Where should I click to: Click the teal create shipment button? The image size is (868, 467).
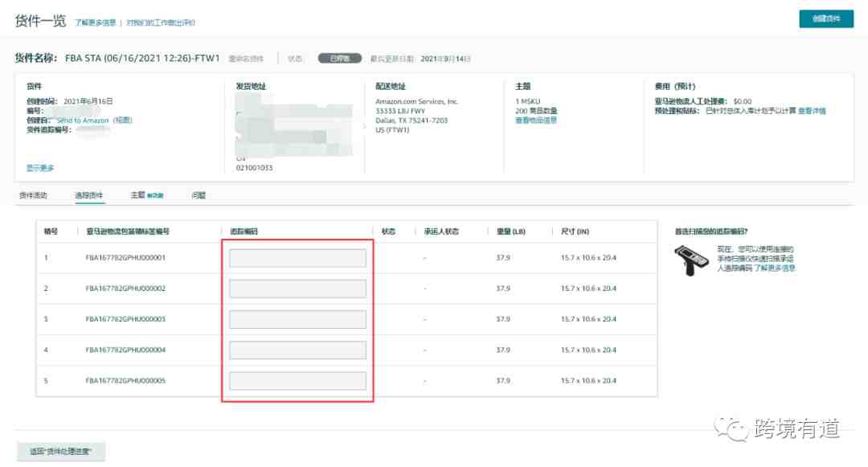[x=826, y=18]
